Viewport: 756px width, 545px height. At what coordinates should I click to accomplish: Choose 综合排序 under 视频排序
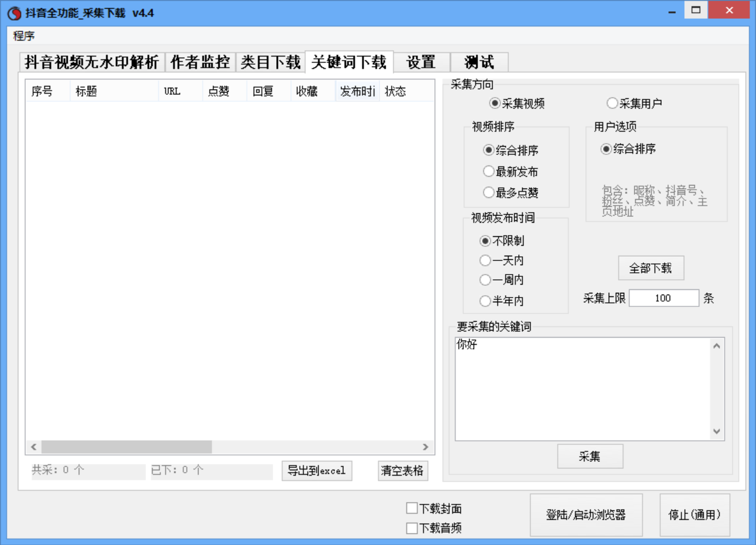[x=510, y=150]
